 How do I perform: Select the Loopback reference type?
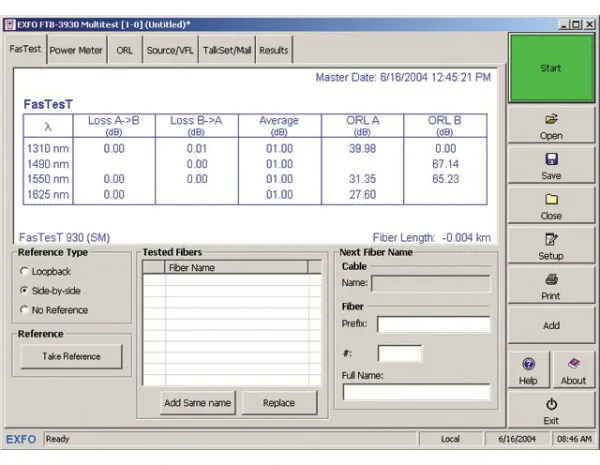(24, 270)
